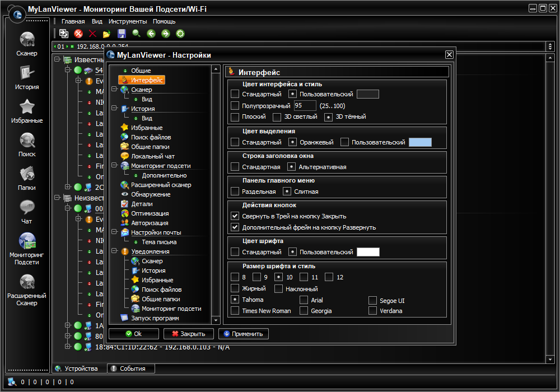560x392 pixels.
Task: Close the Настройки dialog with its X
Action: 449,55
